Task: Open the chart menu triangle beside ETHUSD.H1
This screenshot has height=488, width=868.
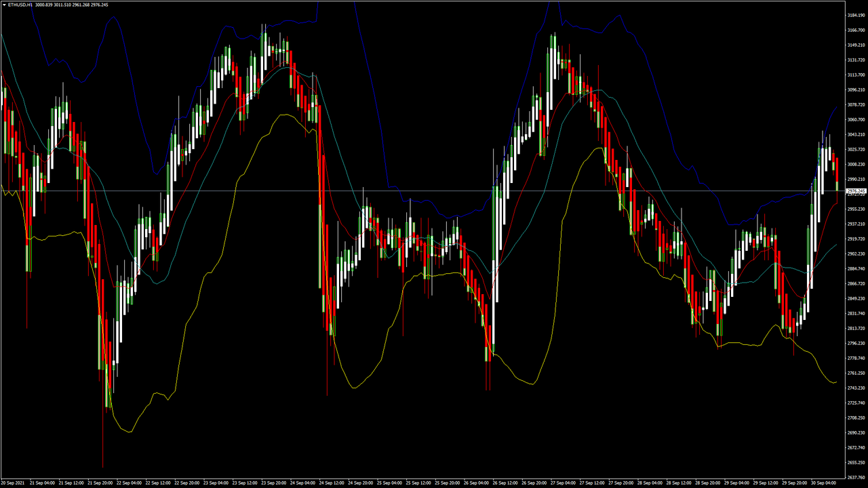Action: (x=4, y=5)
